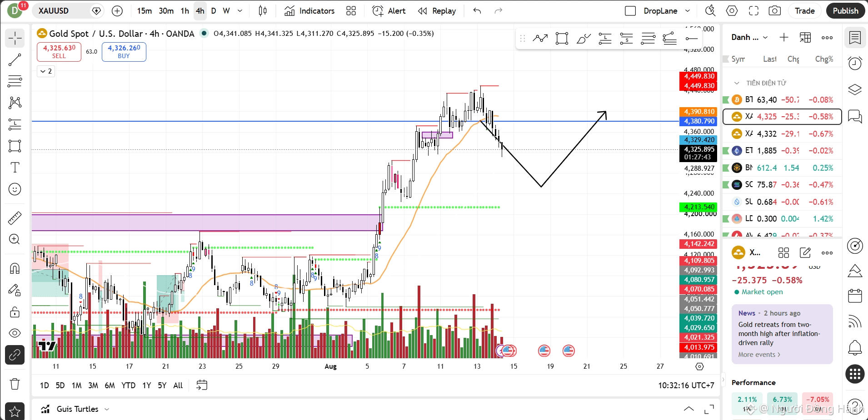Expand the timeframe interval dropdown
Screen dimensions: 868x420
[240, 11]
